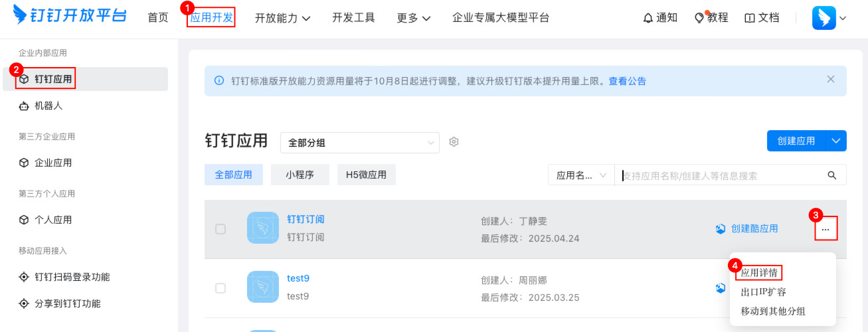
Task: Click cube icon beside 企业应用
Action: pos(24,163)
